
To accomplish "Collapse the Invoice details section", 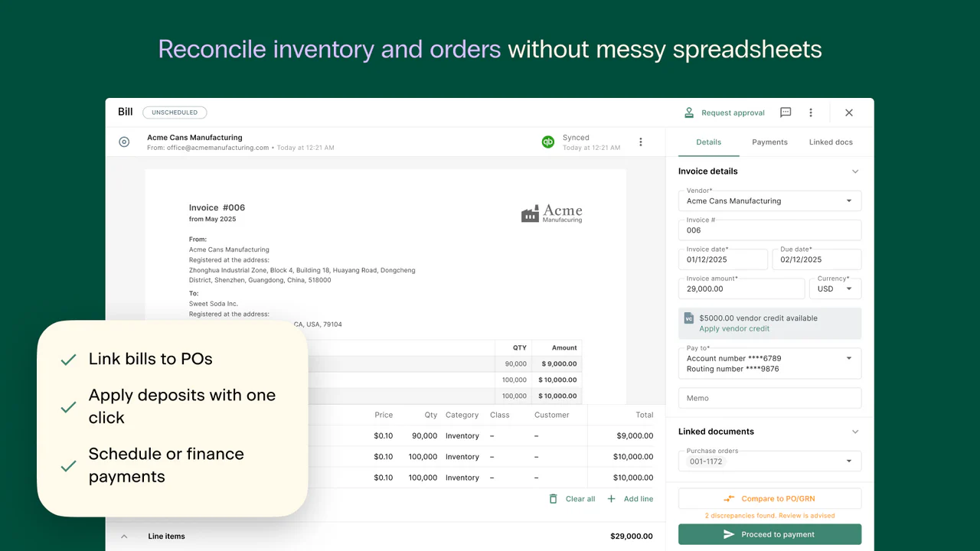I will [855, 171].
